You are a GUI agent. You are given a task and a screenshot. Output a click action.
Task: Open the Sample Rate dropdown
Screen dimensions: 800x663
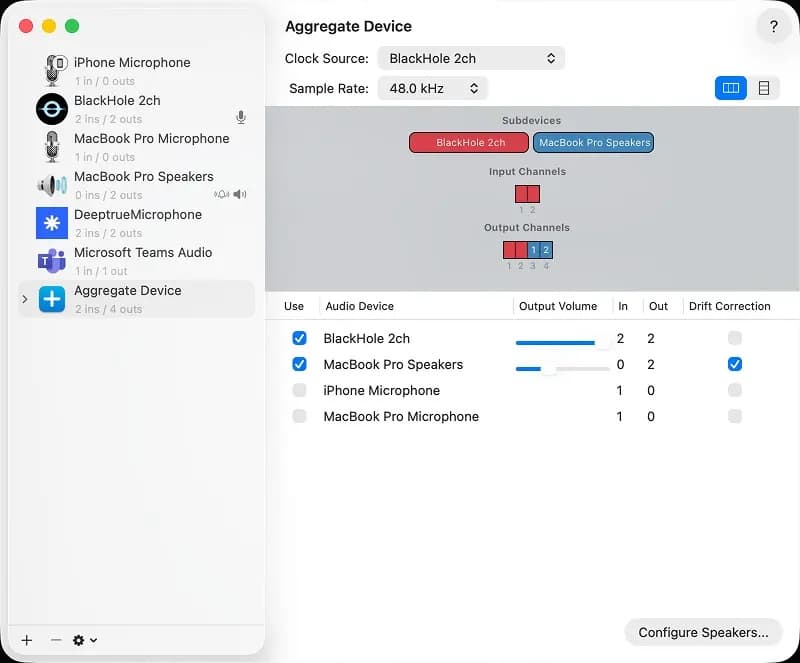pyautogui.click(x=431, y=88)
